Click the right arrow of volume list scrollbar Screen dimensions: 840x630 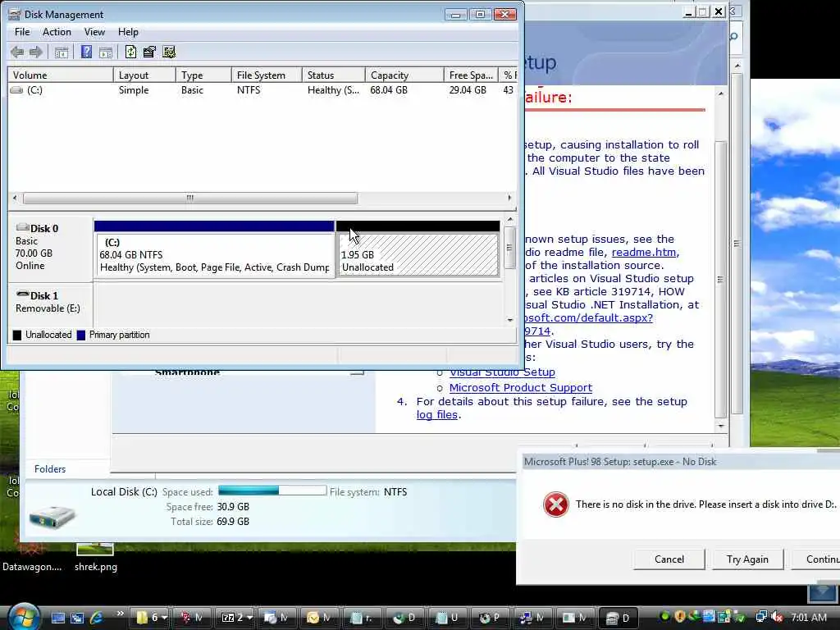tap(509, 199)
